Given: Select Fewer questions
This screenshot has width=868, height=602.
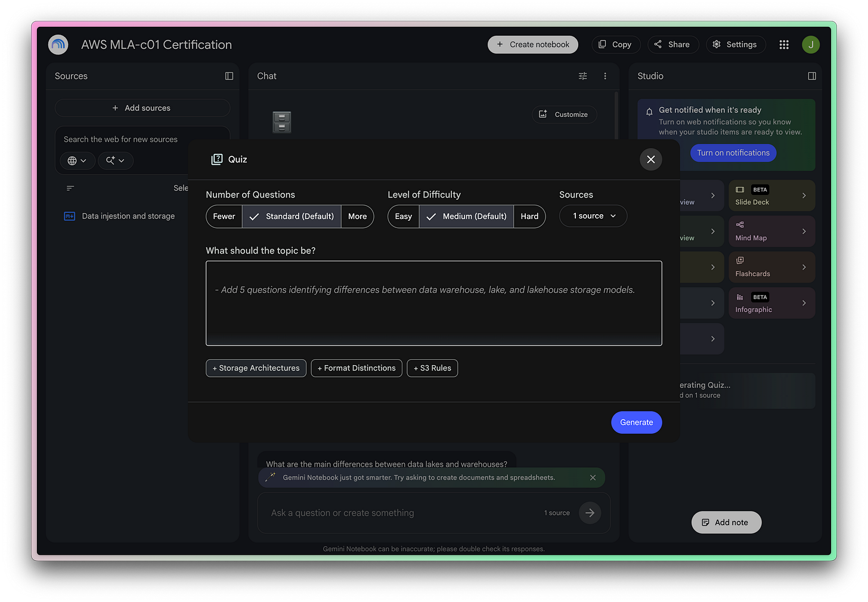Looking at the screenshot, I should coord(224,217).
